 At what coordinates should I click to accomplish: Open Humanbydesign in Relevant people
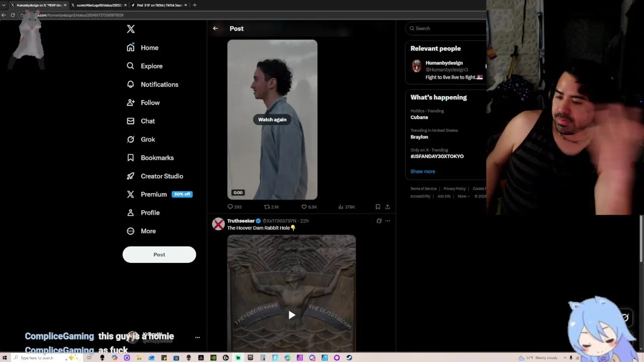(x=444, y=63)
